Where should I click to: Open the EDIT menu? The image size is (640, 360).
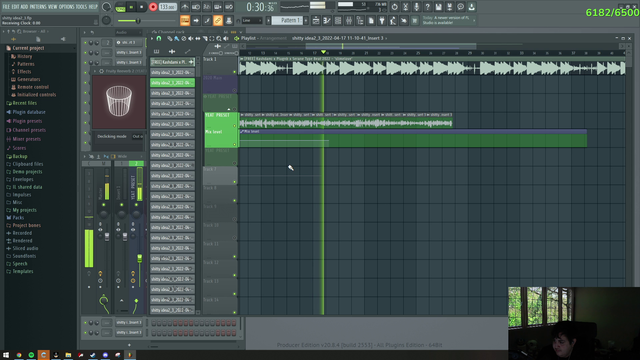[16, 7]
